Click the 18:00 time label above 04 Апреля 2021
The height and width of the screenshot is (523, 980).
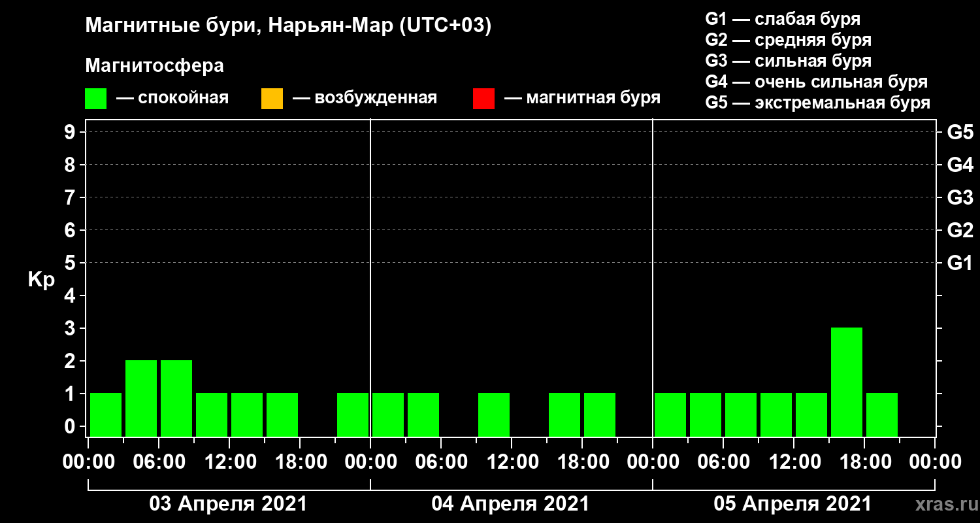pos(582,462)
